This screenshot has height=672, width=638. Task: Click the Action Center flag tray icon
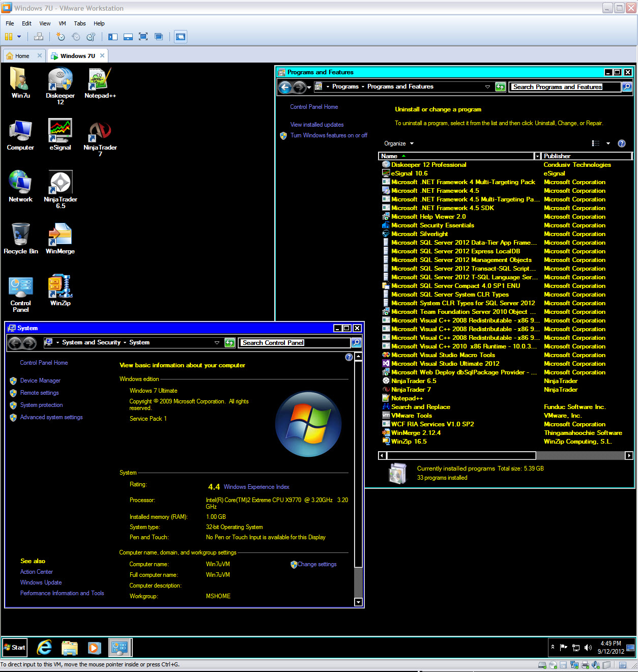(564, 648)
